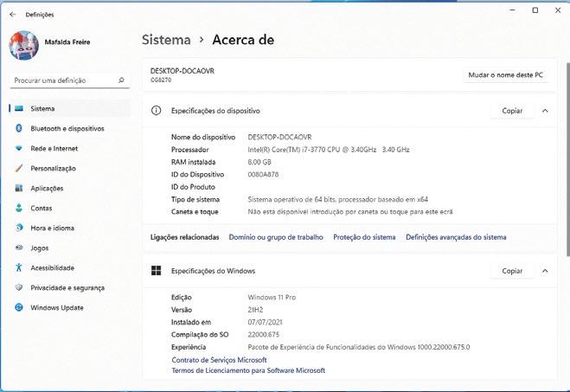Go to Sistema in the breadcrumb
Screen dimensions: 570x392
[166, 40]
